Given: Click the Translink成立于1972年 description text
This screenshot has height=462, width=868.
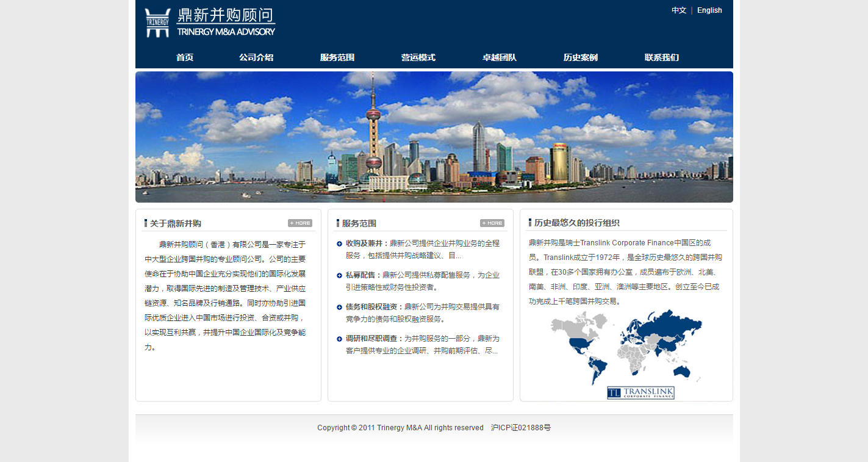Looking at the screenshot, I should click(625, 272).
